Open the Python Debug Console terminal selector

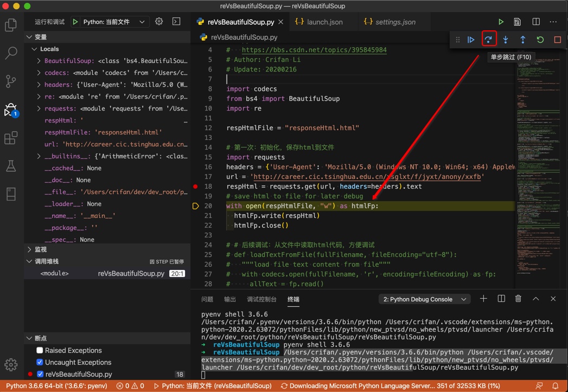[x=425, y=299]
